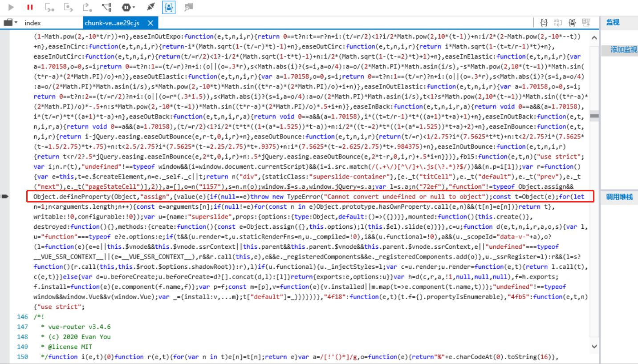Select the Step into icon
This screenshot has width=638, height=364.
pyautogui.click(x=68, y=7)
